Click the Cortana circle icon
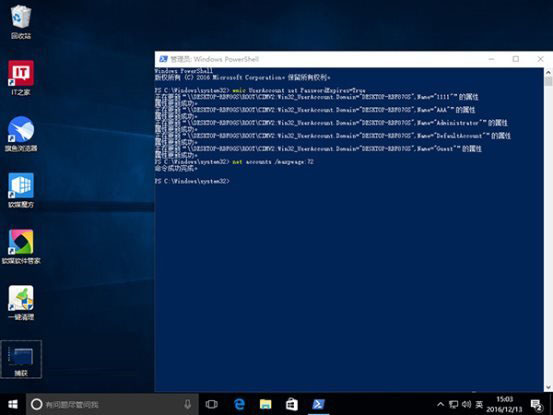Screen dimensions: 553x415 click(x=36, y=404)
